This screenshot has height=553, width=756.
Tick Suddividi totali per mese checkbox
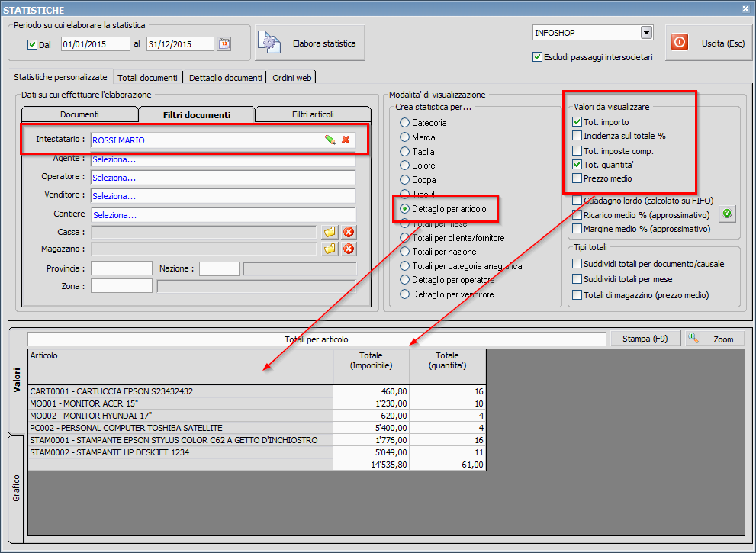point(577,279)
